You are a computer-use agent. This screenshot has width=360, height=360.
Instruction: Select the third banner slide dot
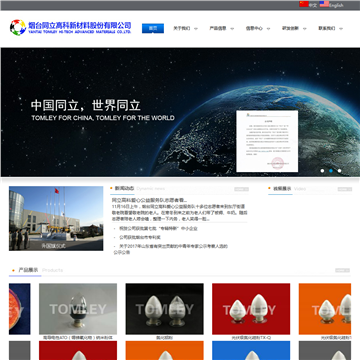339,171
